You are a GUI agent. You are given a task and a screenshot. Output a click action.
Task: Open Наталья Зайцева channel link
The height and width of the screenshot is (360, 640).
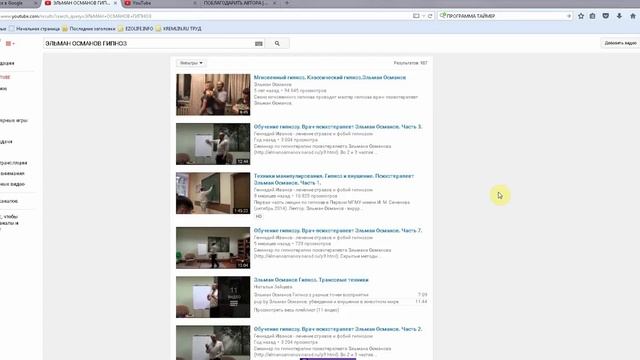click(273, 287)
